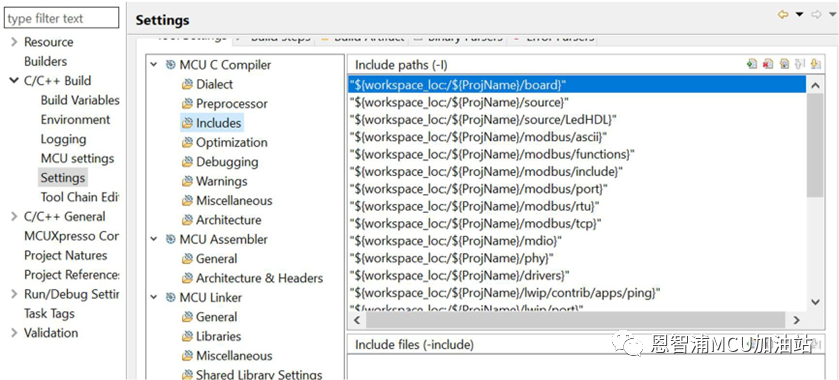Click the Dialect option icon
Viewport: 839px width, 380px height.
(187, 85)
